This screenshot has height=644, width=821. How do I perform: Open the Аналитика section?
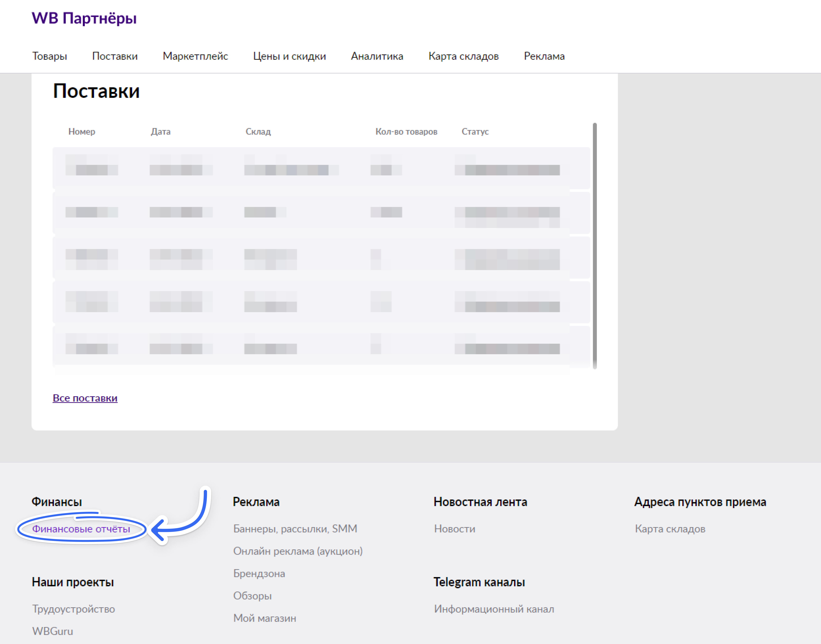click(x=377, y=56)
